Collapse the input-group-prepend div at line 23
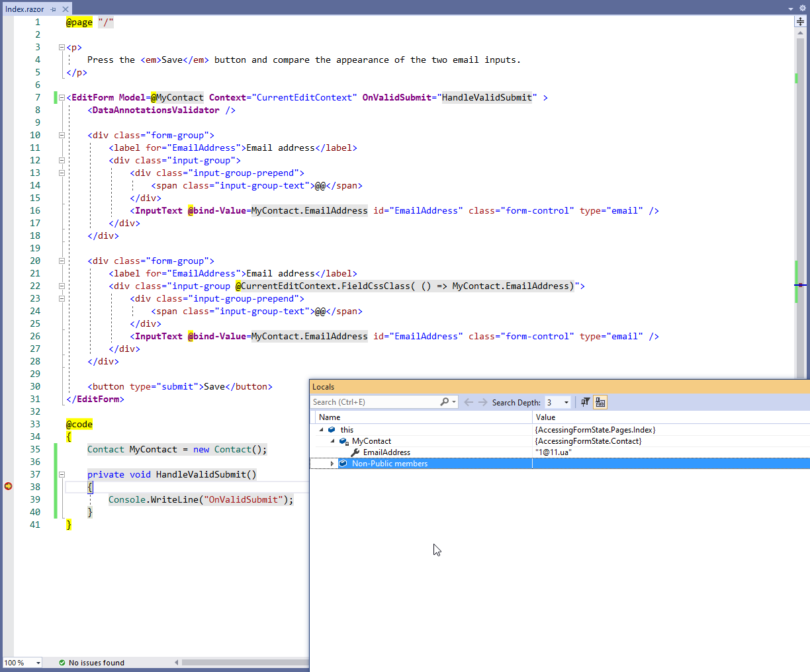 coord(62,299)
